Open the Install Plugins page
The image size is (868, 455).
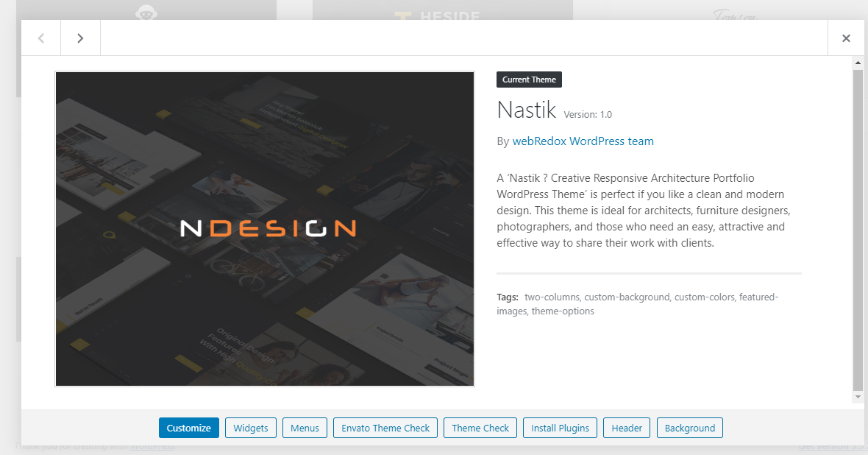560,428
